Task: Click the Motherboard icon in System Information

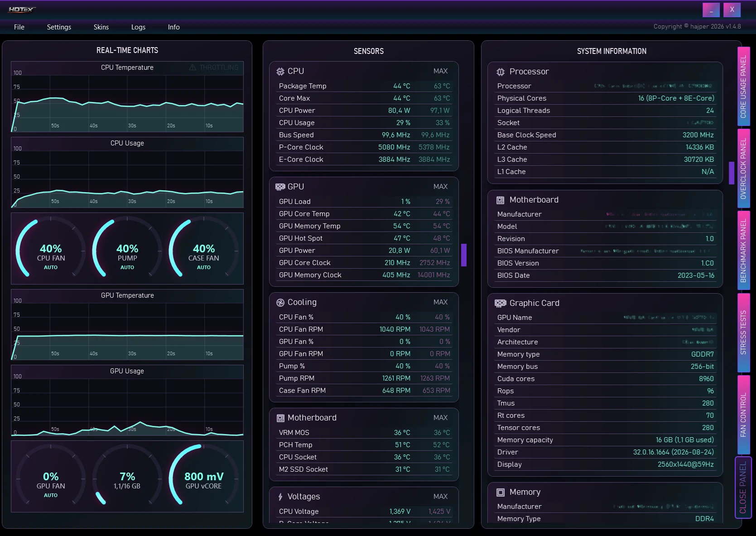Action: pyautogui.click(x=501, y=200)
